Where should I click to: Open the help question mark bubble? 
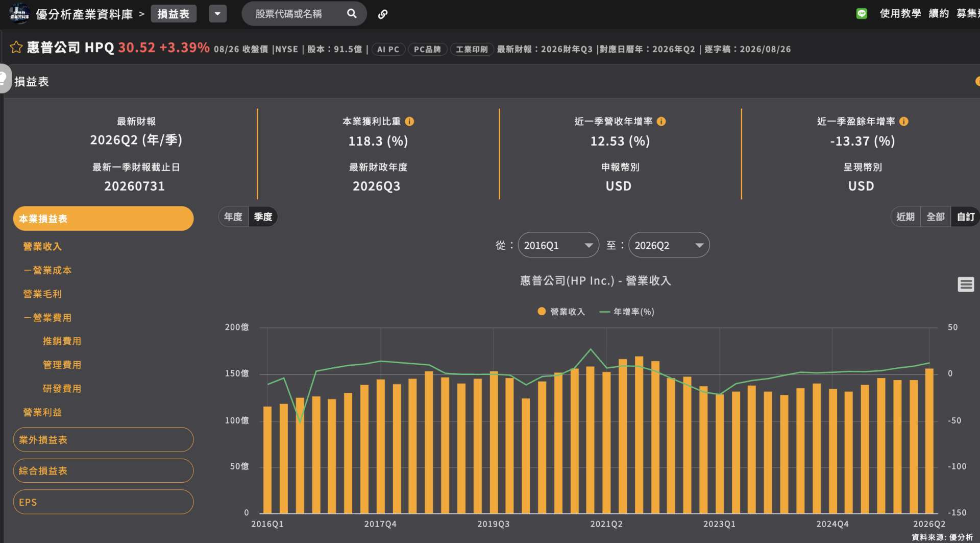pos(4,79)
